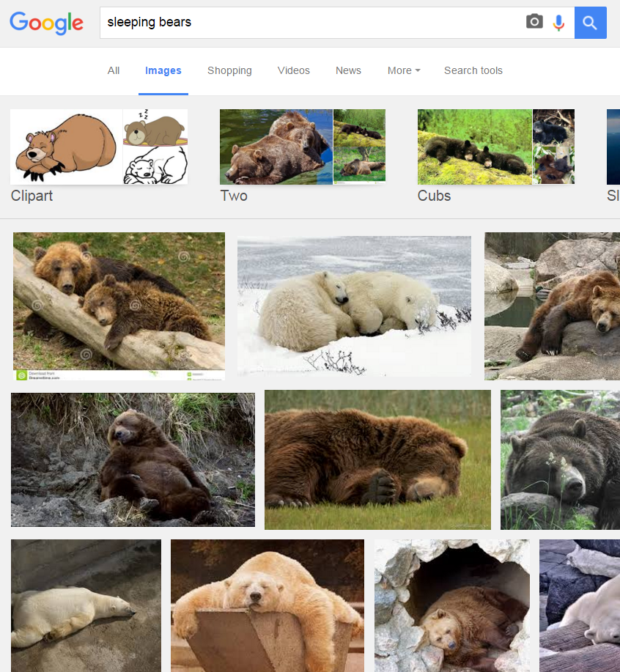This screenshot has width=620, height=672.
Task: View the bear sleeping in cave image
Action: click(x=451, y=605)
